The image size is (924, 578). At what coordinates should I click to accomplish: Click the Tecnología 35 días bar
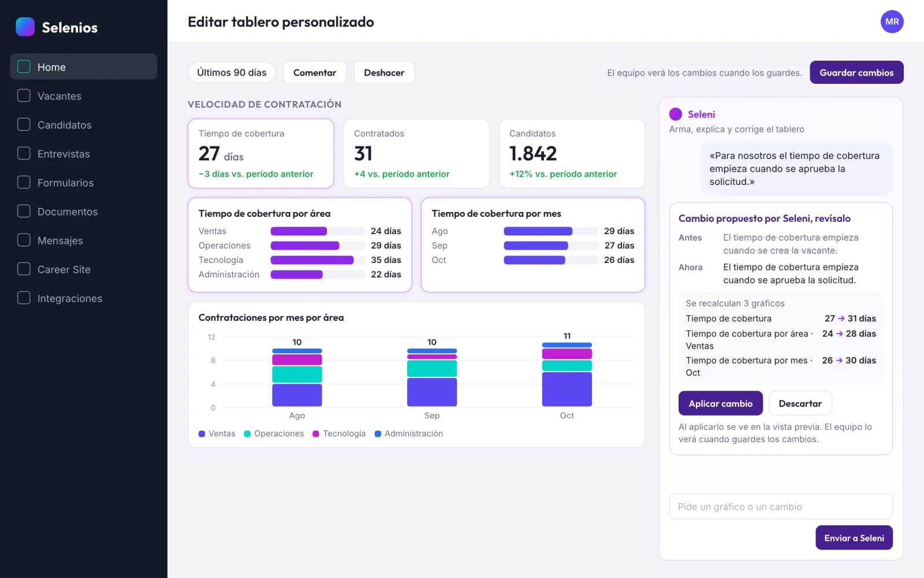[312, 260]
